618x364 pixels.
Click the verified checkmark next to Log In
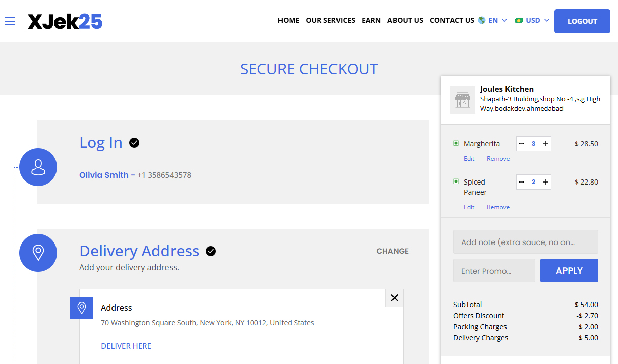coord(134,143)
